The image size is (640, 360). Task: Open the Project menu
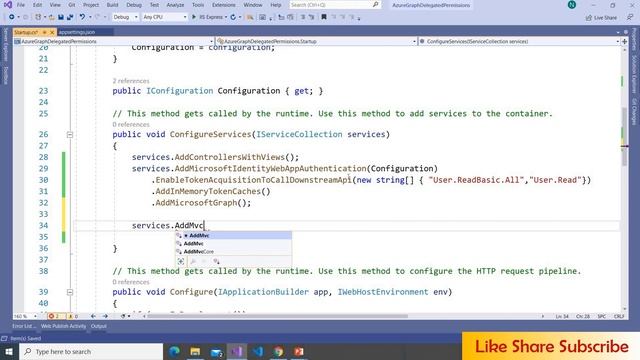tap(91, 5)
